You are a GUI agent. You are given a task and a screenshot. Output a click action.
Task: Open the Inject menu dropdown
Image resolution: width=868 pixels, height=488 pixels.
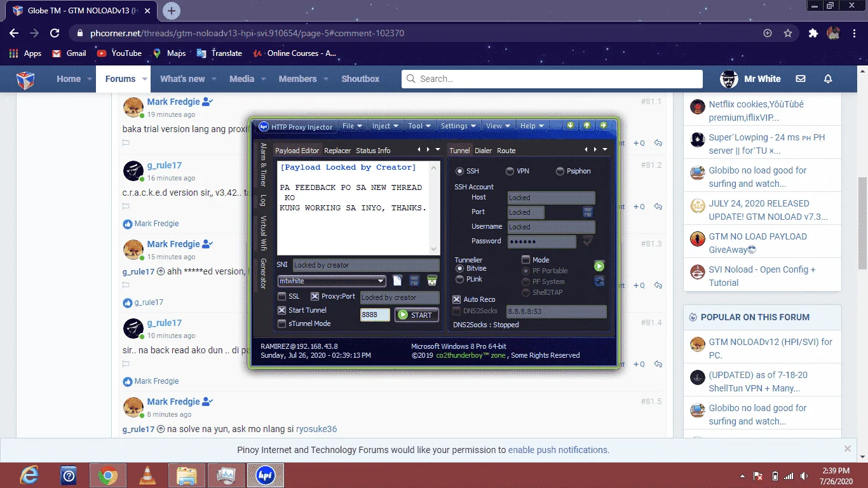(385, 126)
